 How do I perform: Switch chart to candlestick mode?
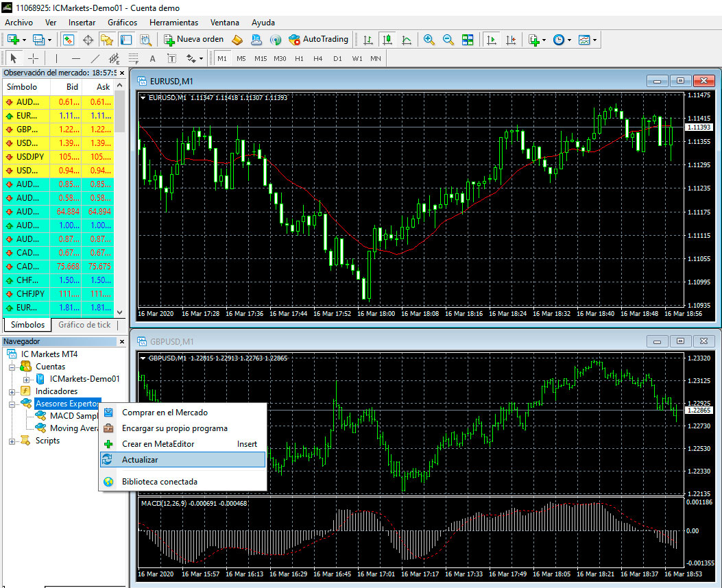pyautogui.click(x=387, y=40)
